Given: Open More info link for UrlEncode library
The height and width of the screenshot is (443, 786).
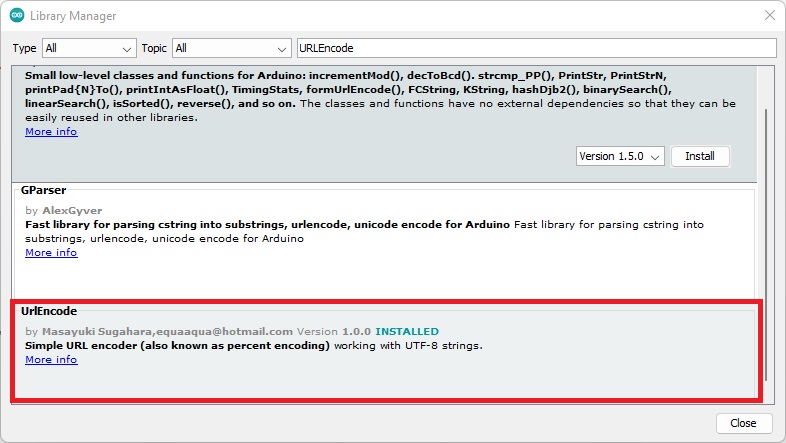Looking at the screenshot, I should (51, 360).
